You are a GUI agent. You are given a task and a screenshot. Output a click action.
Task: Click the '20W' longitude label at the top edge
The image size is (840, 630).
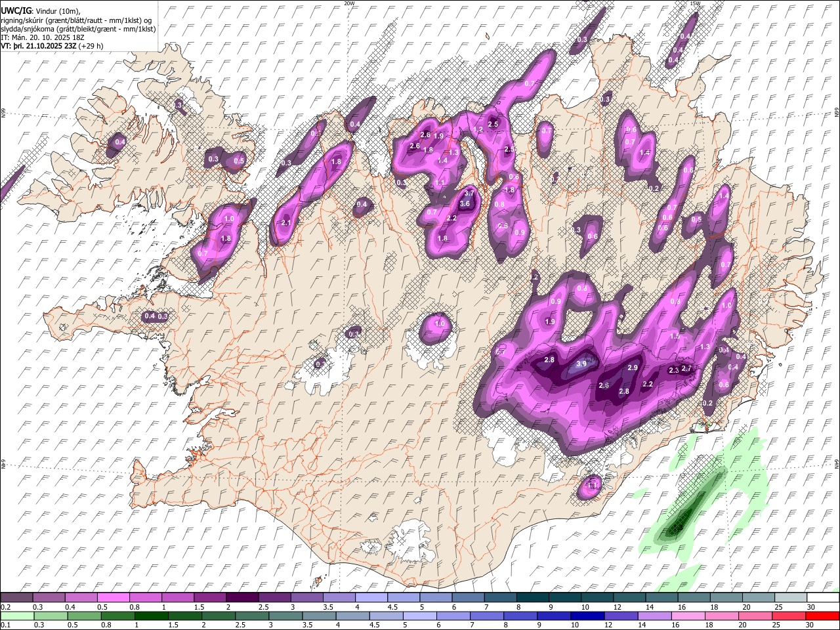point(349,3)
